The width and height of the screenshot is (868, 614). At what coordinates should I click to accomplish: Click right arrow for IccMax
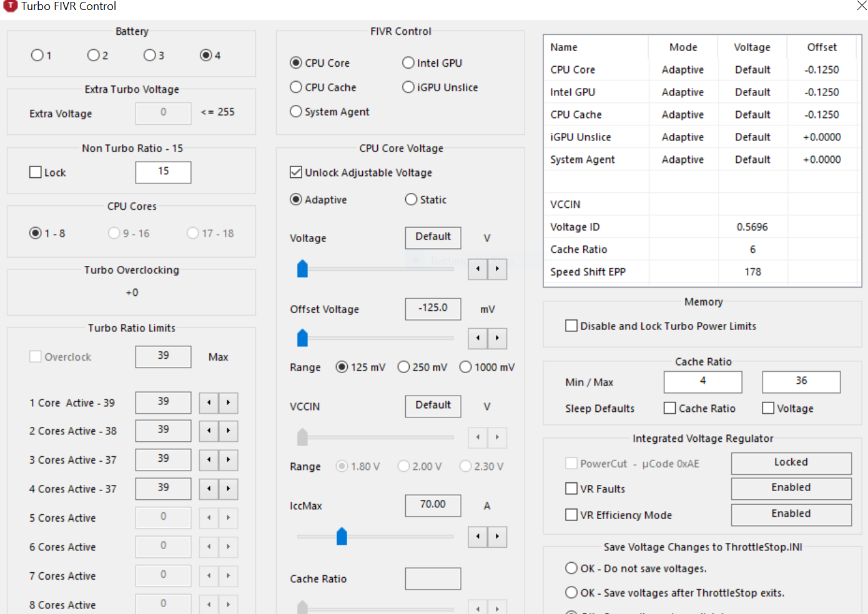point(497,537)
